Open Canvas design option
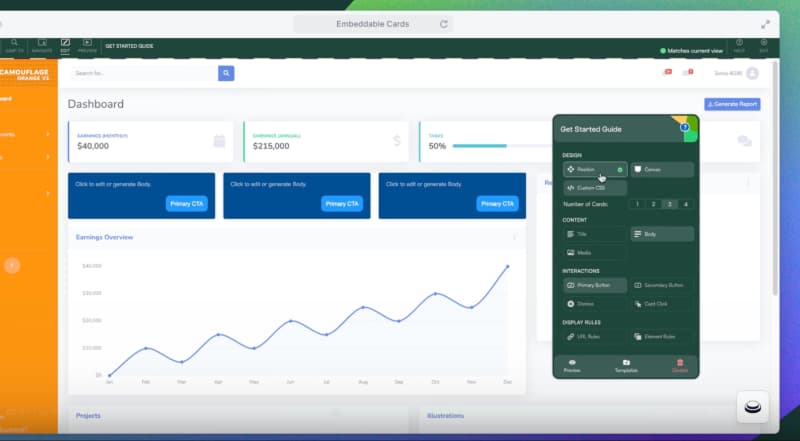Image resolution: width=800 pixels, height=441 pixels. point(662,169)
